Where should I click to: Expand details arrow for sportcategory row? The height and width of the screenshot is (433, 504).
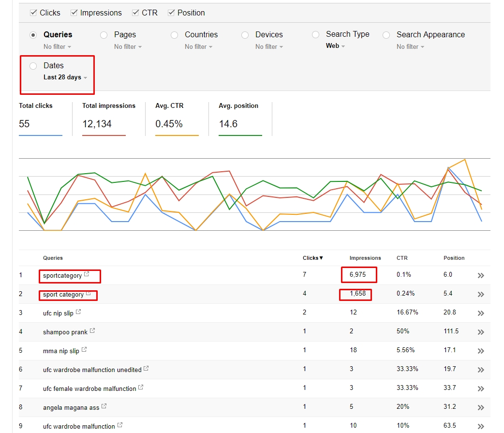click(480, 275)
